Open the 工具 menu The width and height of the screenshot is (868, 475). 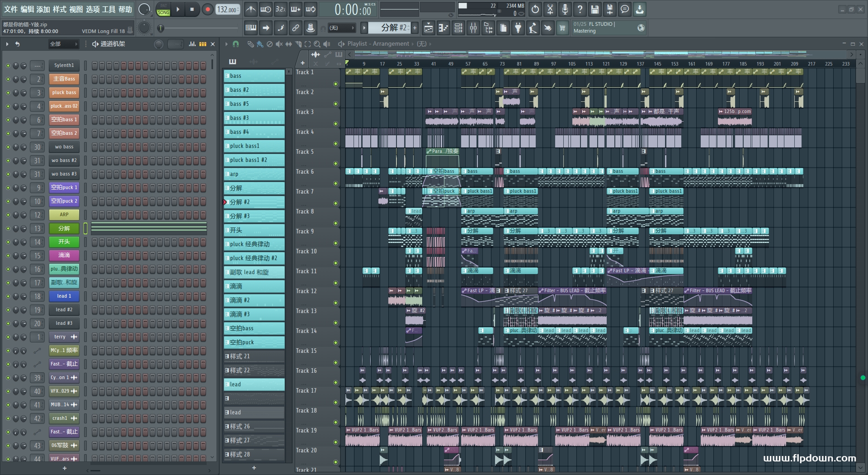click(x=108, y=9)
